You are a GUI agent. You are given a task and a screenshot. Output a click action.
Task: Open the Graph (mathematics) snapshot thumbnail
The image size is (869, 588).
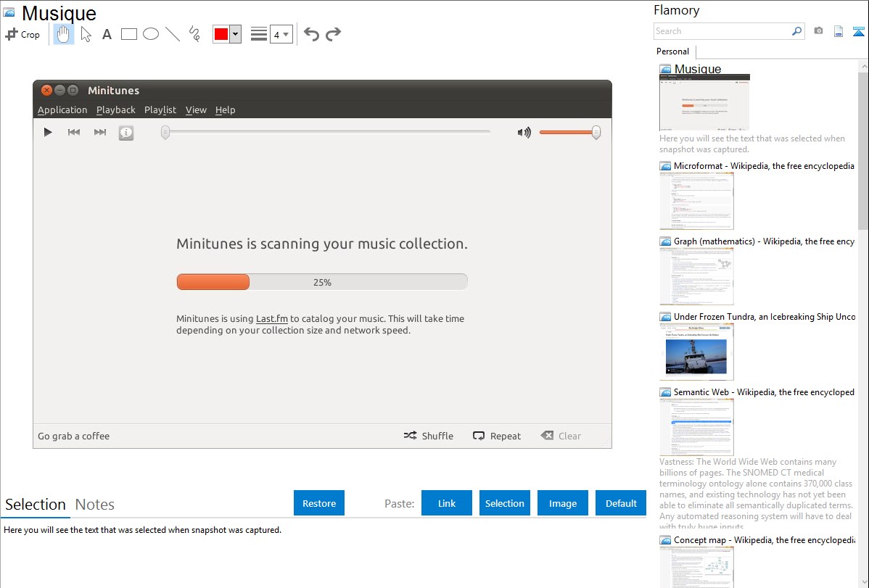coord(696,276)
